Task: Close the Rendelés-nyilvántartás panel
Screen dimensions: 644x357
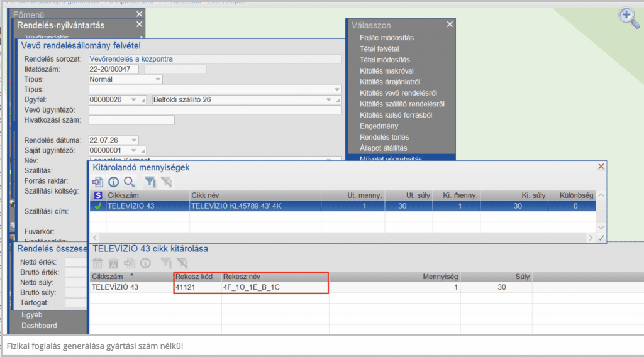Action: [139, 25]
